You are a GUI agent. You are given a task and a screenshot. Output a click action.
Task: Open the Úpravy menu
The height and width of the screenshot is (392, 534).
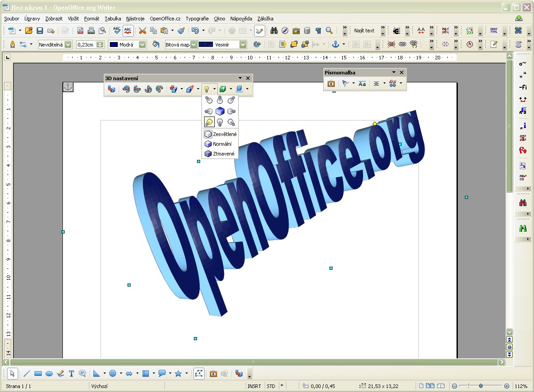click(32, 19)
